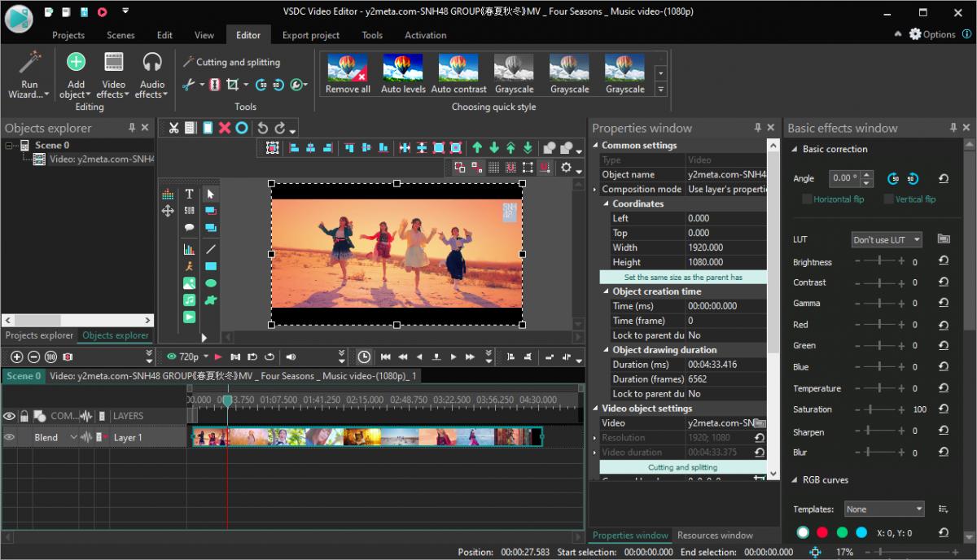
Task: Open the Tools menu
Action: coord(372,35)
